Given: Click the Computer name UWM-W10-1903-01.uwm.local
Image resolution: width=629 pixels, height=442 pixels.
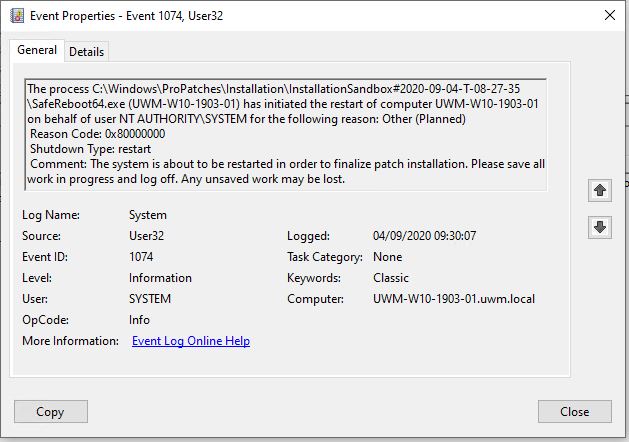Looking at the screenshot, I should pyautogui.click(x=447, y=299).
